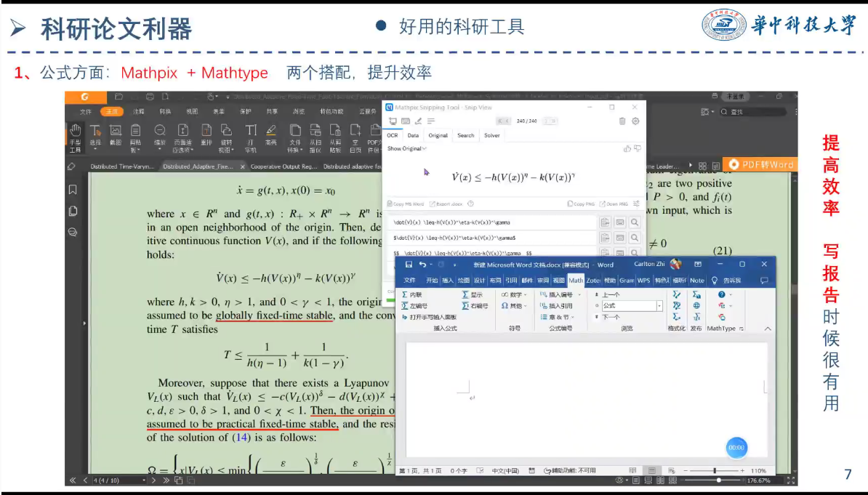Insert inline equation with 内联
The image size is (868, 495).
click(411, 295)
